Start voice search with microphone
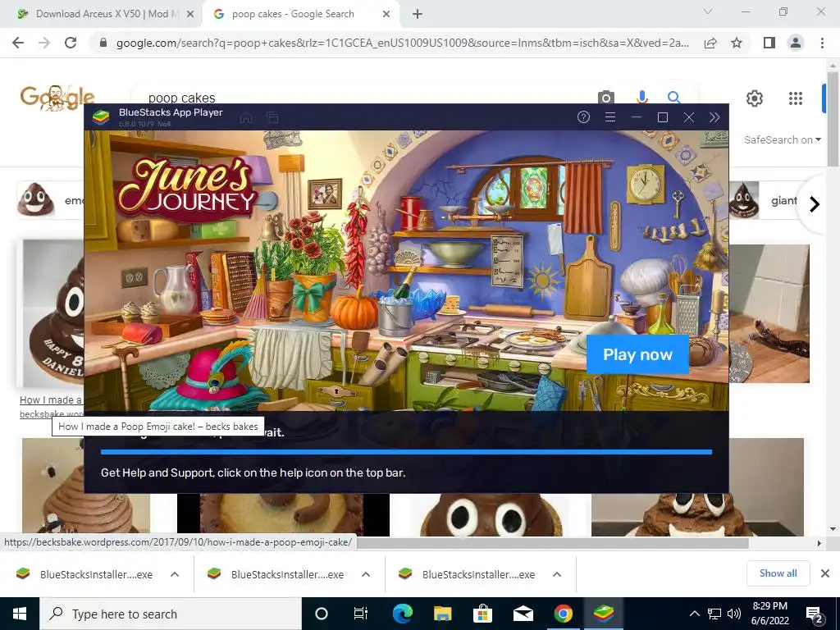This screenshot has width=840, height=630. [641, 98]
